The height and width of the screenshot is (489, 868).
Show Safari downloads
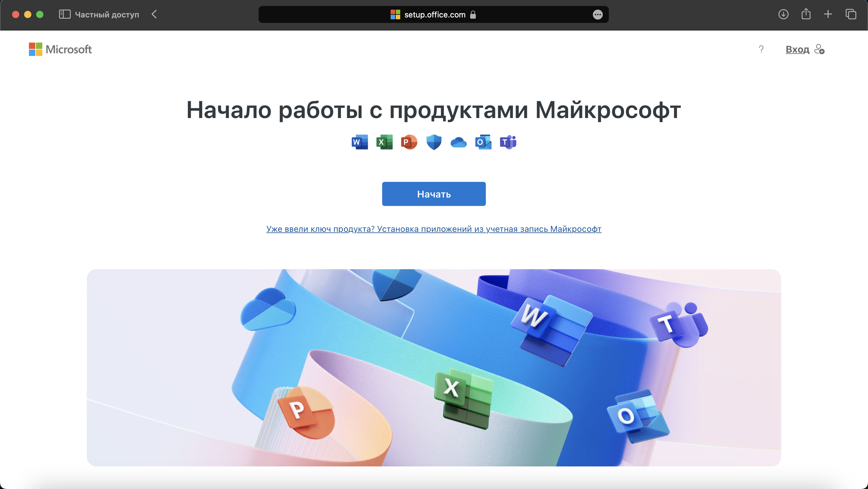point(783,14)
